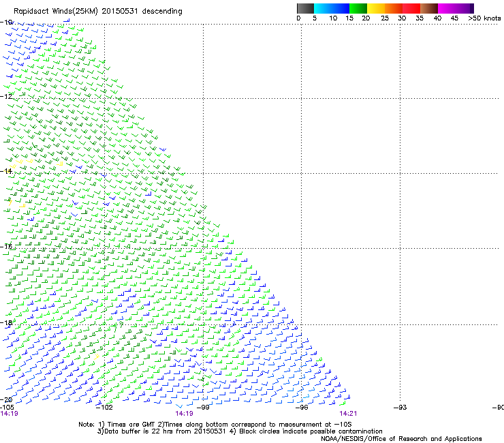Click the -14 latitude axis label
504x443 pixels.
click(6, 171)
